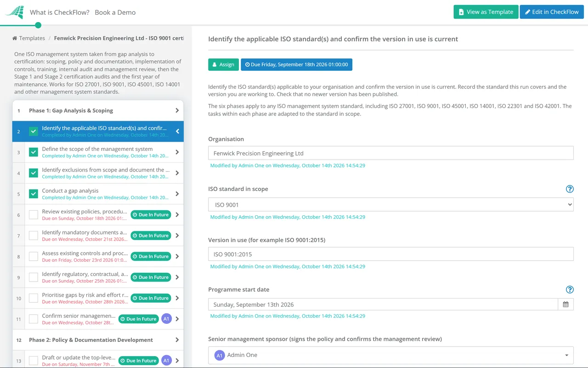This screenshot has height=368, width=588.
Task: Expand Phase 2: Policy & Documentation Development chevron
Action: click(x=177, y=340)
